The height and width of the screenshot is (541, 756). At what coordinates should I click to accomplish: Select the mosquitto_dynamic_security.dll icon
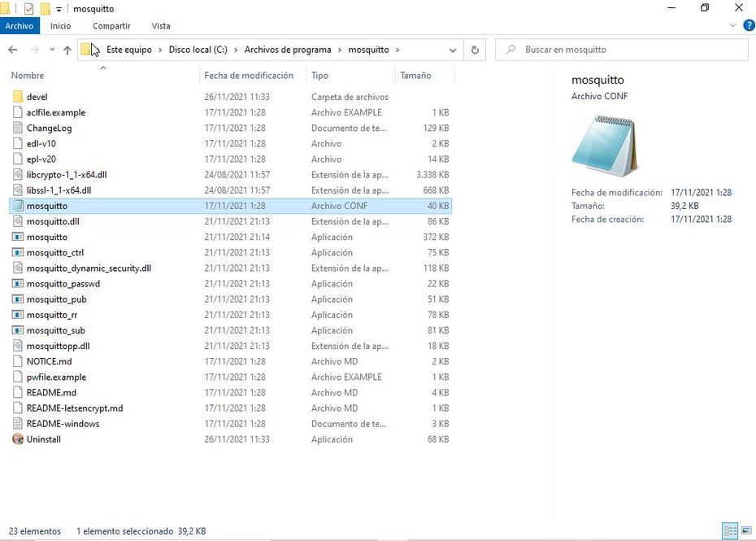tap(18, 268)
